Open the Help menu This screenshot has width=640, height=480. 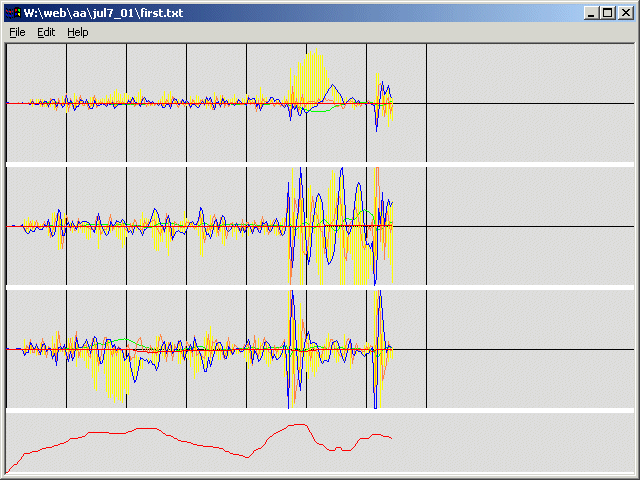click(x=77, y=32)
